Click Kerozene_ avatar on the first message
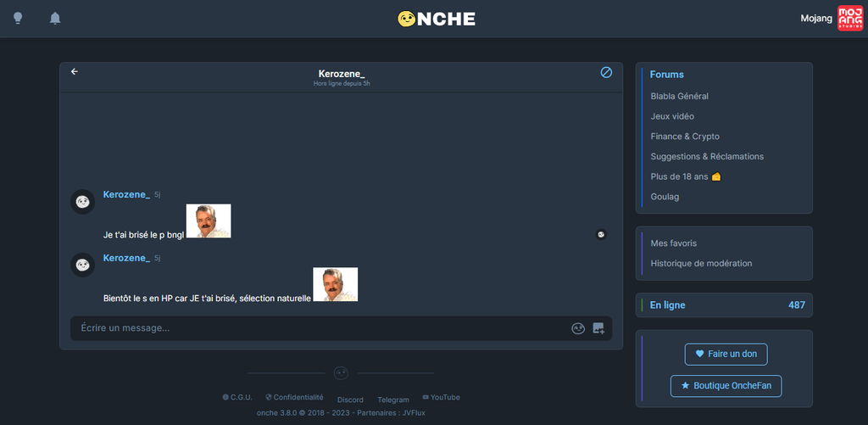 (83, 201)
